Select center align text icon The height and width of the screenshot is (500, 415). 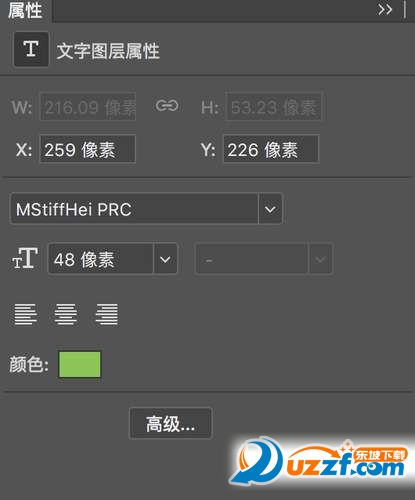(66, 314)
